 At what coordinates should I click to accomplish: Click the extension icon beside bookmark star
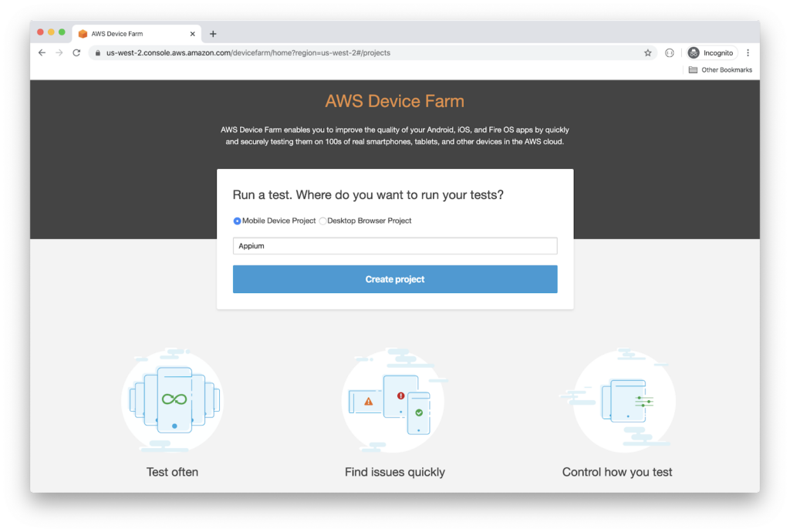[x=669, y=53]
